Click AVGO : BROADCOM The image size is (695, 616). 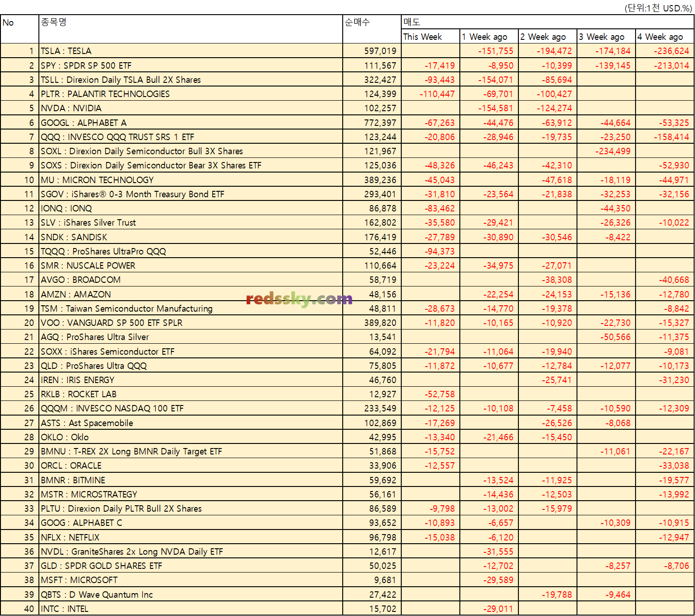[81, 280]
